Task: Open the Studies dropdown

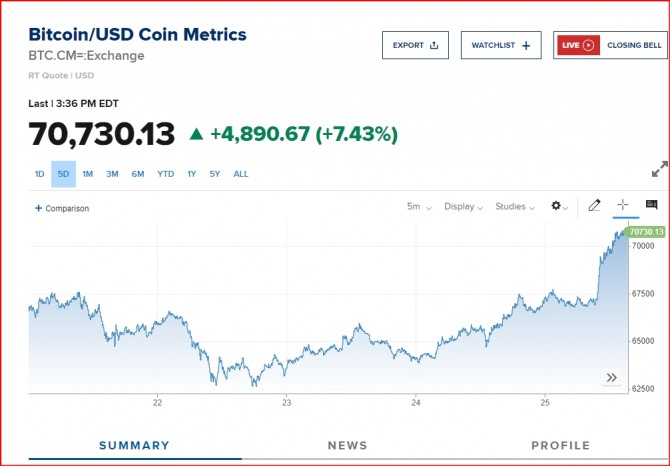Action: (516, 207)
